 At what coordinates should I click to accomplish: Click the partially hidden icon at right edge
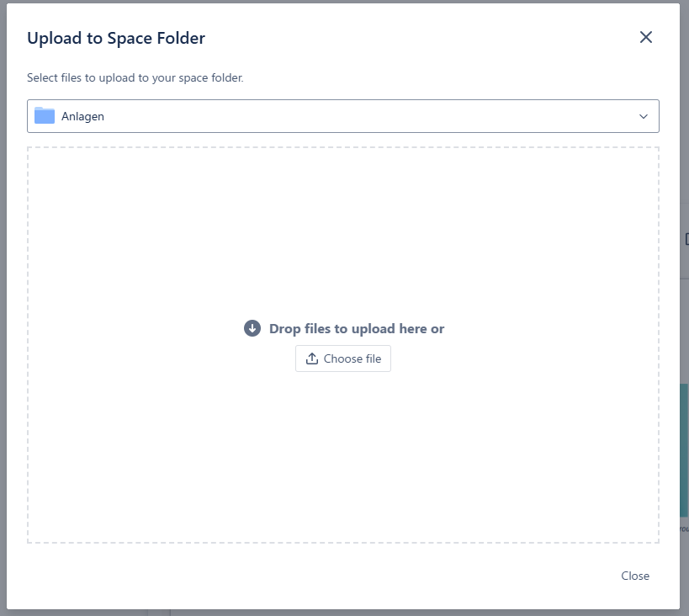tap(686, 240)
